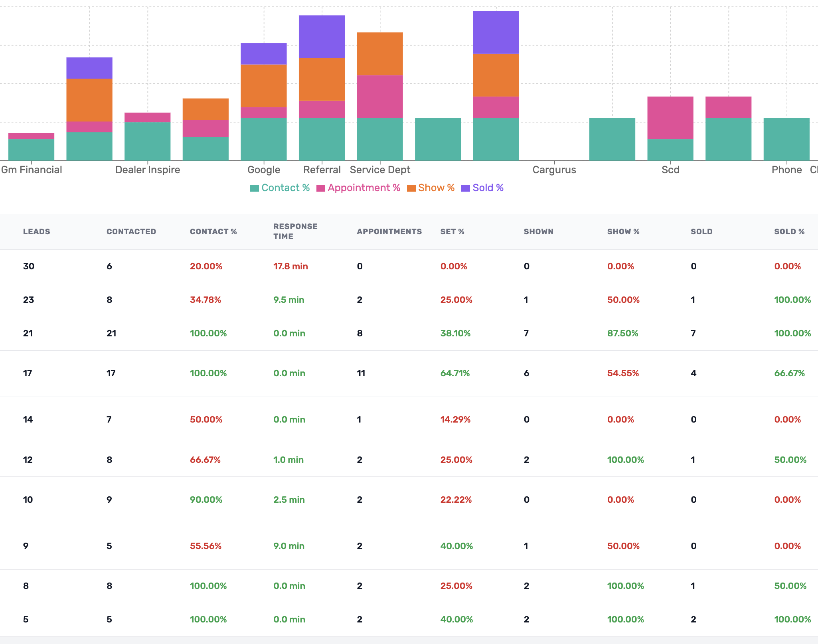Sort table by Contact % header

213,231
